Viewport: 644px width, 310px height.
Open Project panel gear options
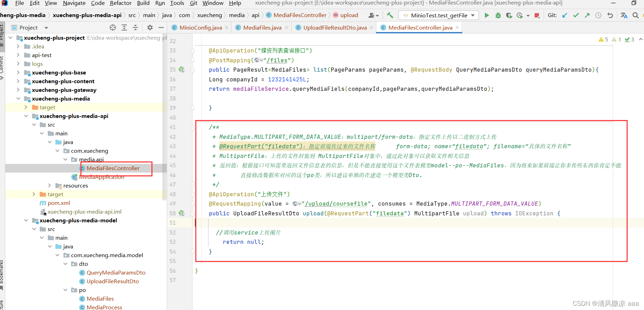(x=150, y=27)
